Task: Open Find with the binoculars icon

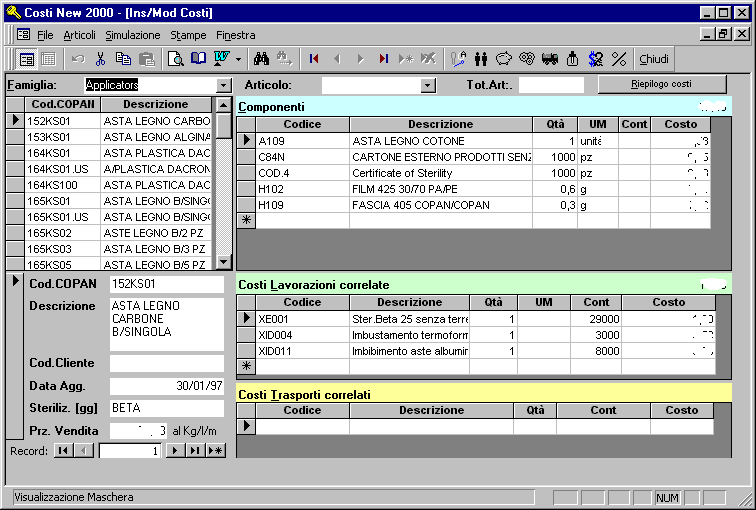Action: pos(261,59)
